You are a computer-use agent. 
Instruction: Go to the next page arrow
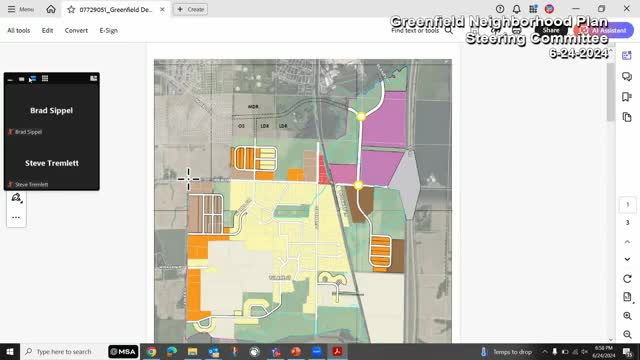(x=627, y=259)
